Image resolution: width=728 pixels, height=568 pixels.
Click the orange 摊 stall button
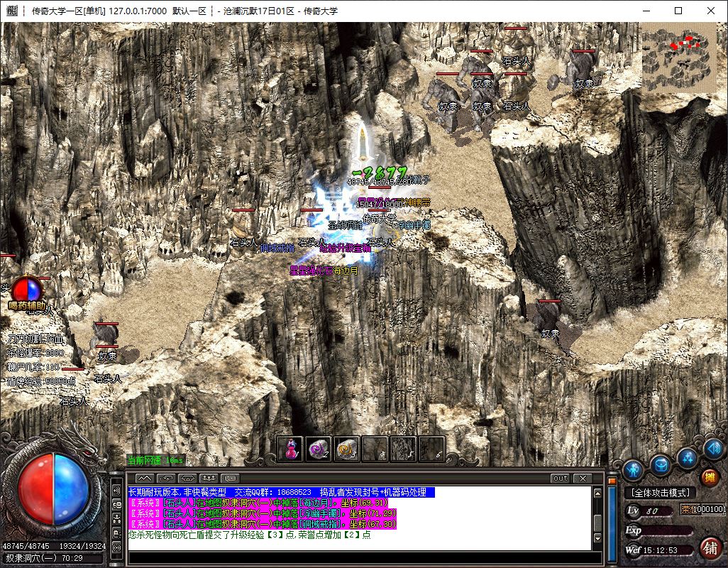(710, 477)
